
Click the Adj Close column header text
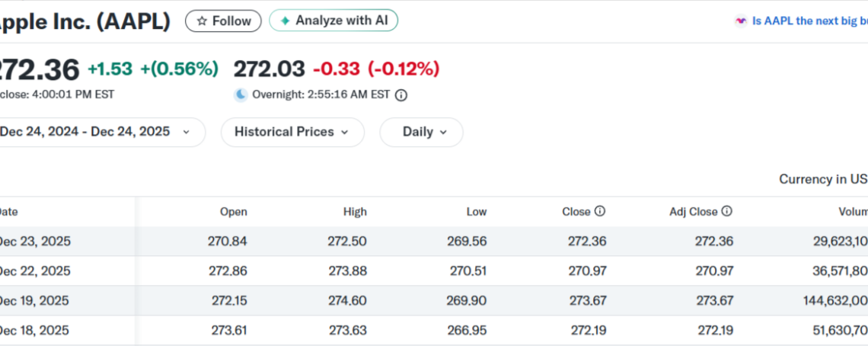click(693, 212)
